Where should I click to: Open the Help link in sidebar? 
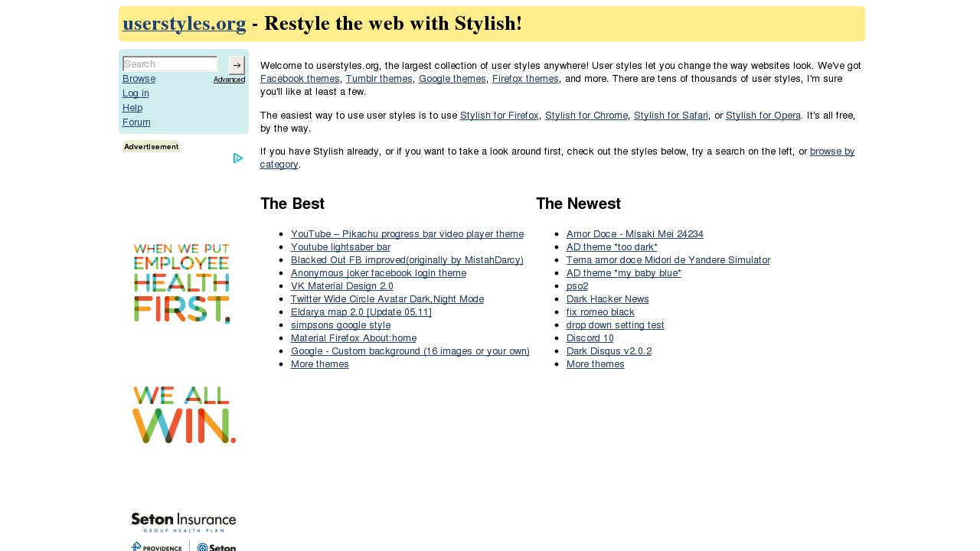coord(132,108)
